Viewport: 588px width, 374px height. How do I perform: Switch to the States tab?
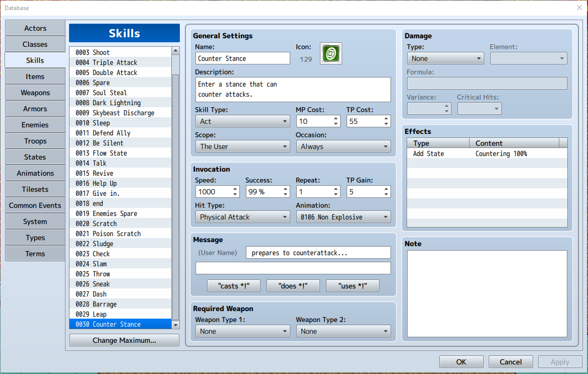(x=35, y=157)
